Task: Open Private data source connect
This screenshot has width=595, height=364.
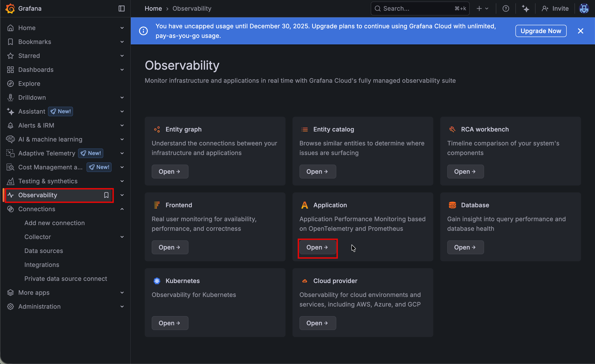Action: [x=66, y=279]
